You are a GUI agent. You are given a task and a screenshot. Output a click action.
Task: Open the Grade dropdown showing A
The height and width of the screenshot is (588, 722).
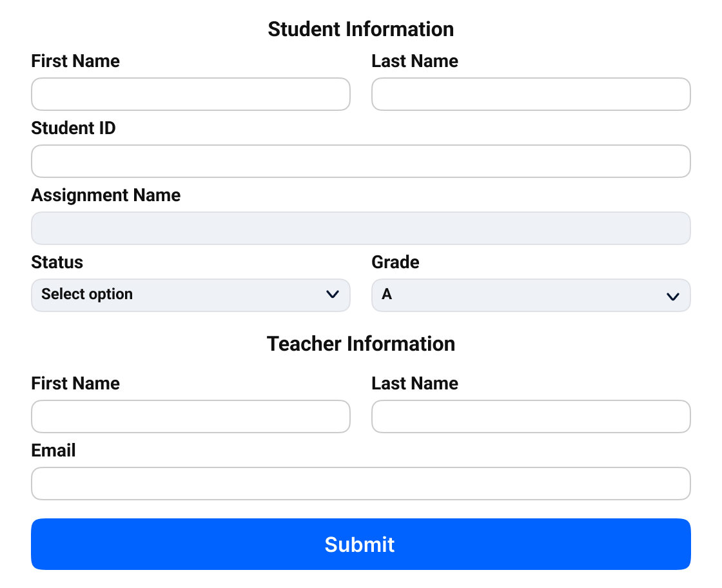point(531,295)
